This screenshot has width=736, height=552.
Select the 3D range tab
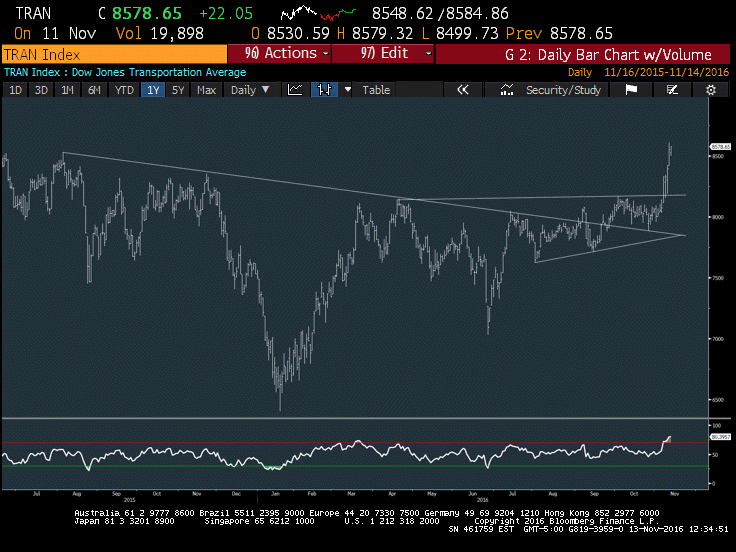(x=41, y=90)
